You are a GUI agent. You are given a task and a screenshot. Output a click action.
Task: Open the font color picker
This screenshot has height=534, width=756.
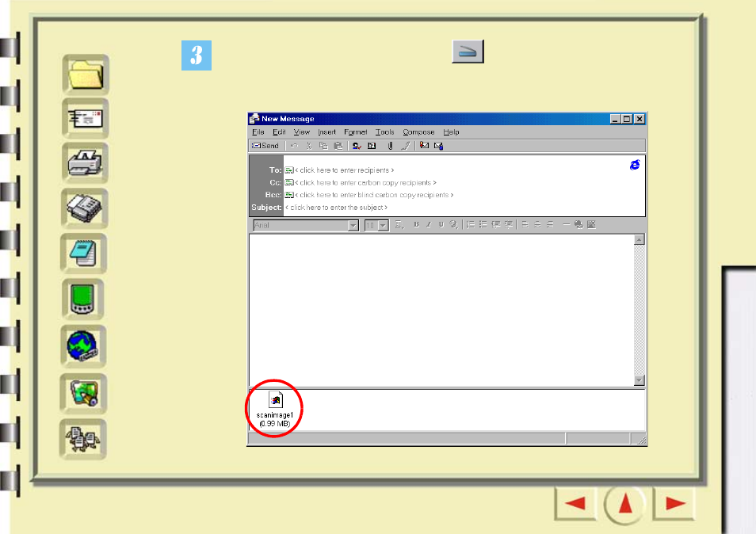(454, 224)
